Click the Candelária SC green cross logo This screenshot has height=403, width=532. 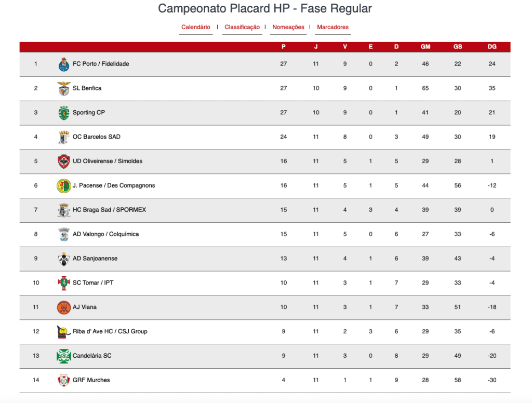pyautogui.click(x=64, y=356)
